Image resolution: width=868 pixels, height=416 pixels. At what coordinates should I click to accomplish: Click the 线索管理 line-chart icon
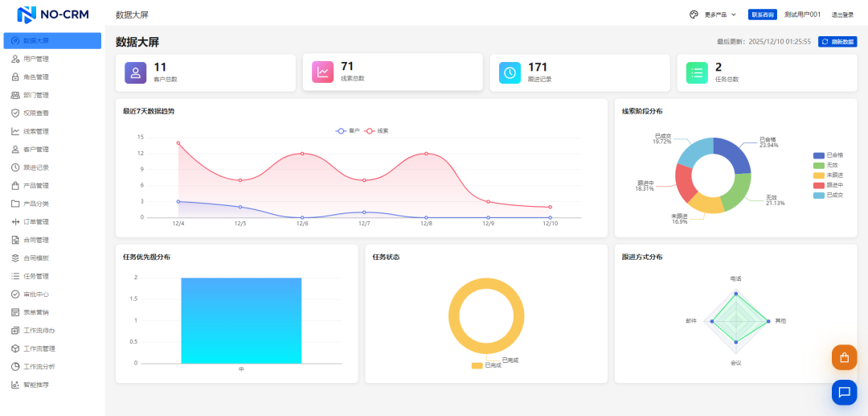tap(15, 131)
